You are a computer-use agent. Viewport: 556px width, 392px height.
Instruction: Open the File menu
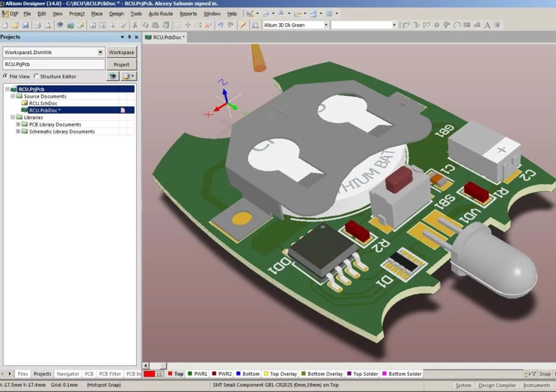[x=27, y=14]
